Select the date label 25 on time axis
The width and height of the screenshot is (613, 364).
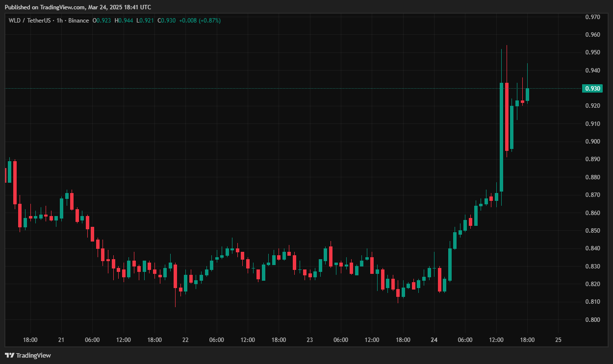tap(558, 340)
